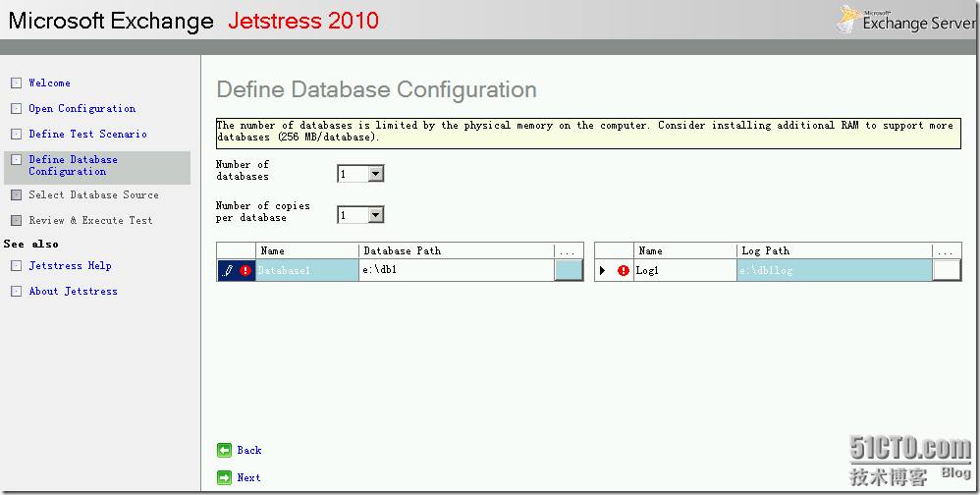Click the pencil edit icon in Database1 row

click(228, 271)
